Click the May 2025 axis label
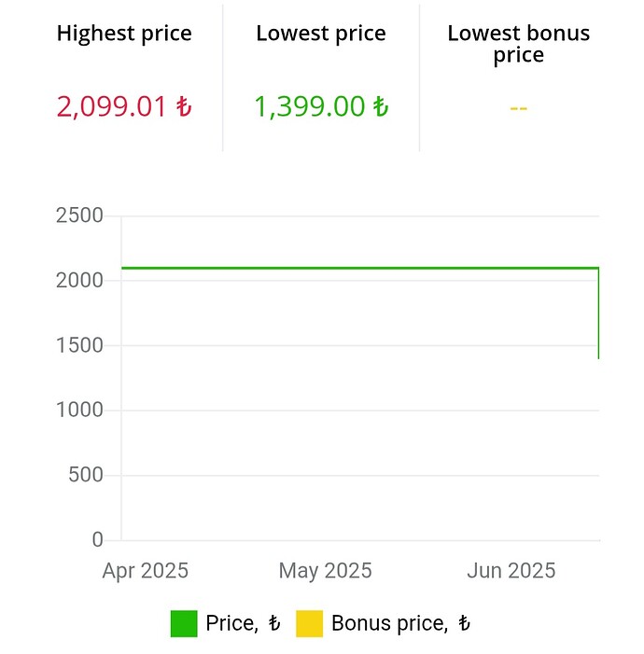This screenshot has width=644, height=654. [x=325, y=571]
